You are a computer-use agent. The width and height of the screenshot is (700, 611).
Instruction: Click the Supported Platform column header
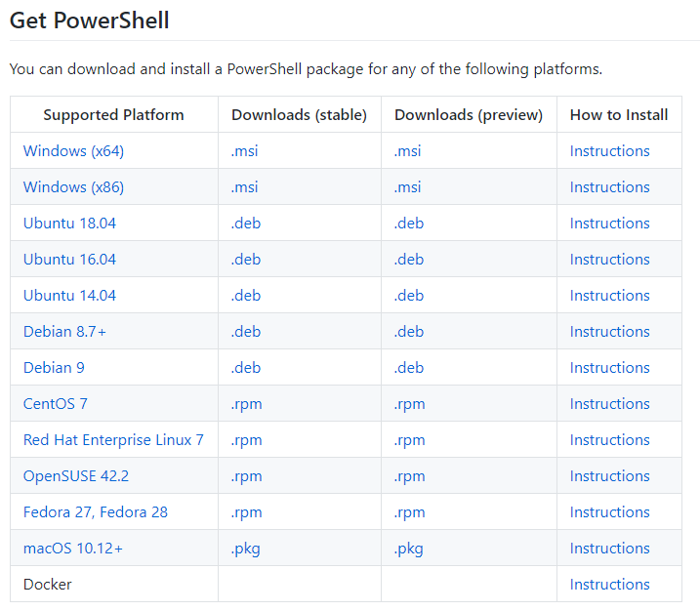pos(113,115)
